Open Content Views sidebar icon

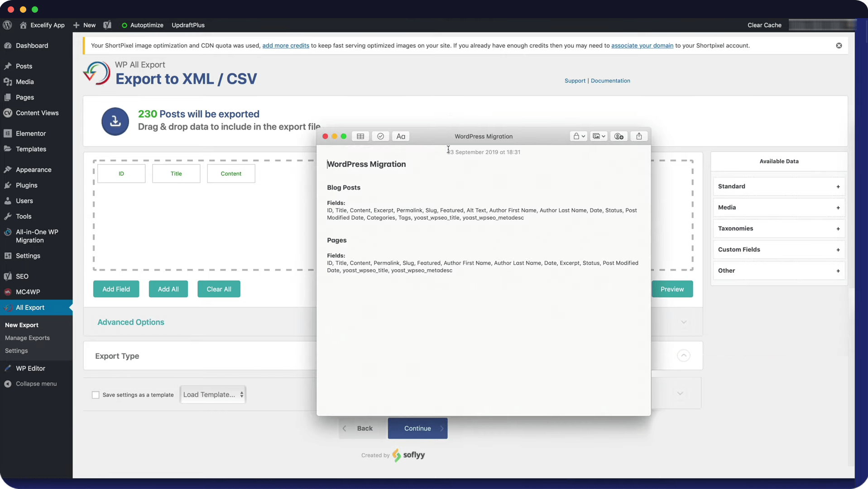coord(8,113)
